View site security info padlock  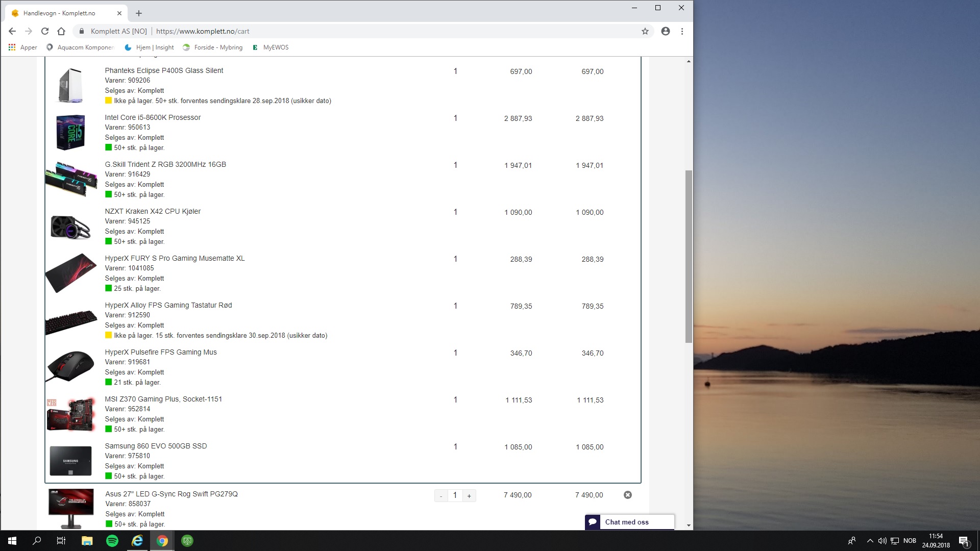coord(81,31)
